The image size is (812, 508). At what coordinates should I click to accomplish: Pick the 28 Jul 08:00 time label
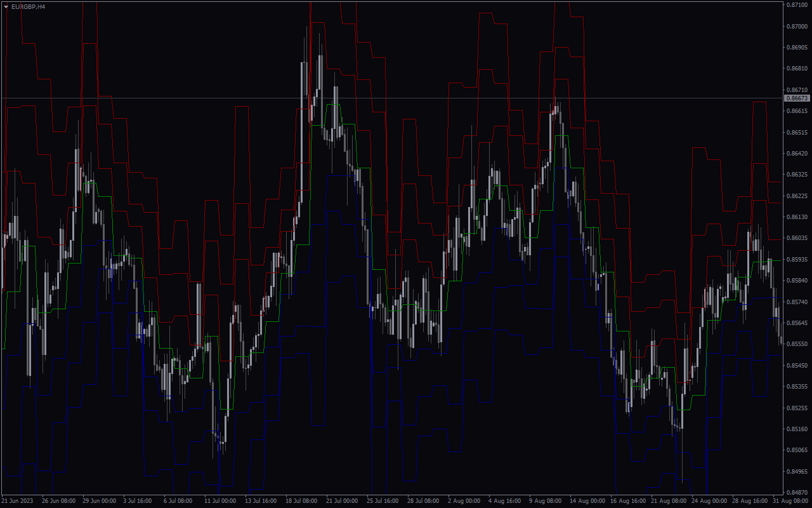click(x=422, y=501)
